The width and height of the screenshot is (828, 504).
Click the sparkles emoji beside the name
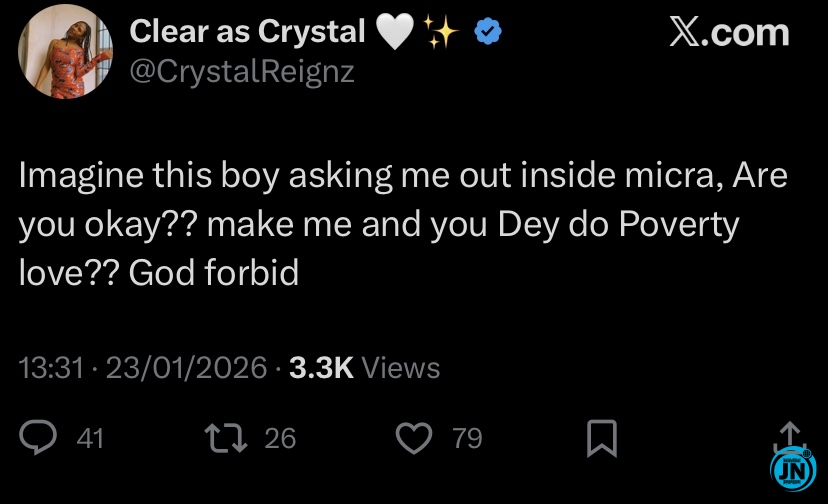[441, 33]
